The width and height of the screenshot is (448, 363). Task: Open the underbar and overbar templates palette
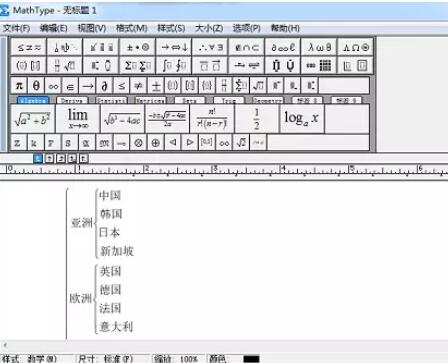coord(210,65)
